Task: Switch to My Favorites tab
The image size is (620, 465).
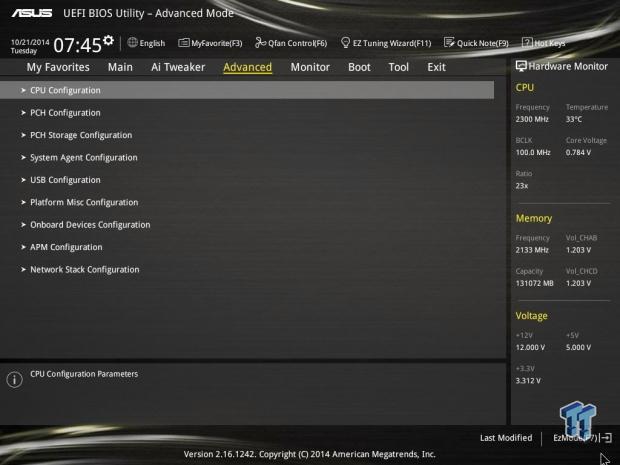Action: pyautogui.click(x=58, y=67)
